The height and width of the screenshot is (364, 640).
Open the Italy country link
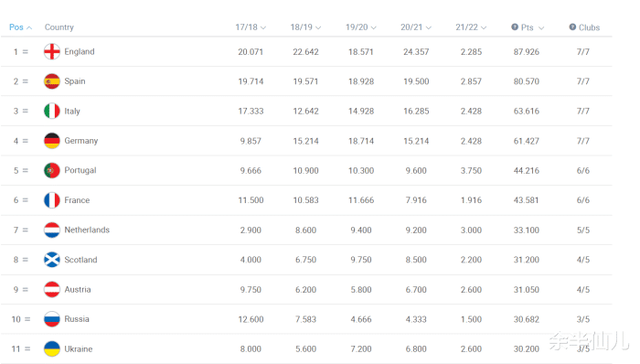72,111
